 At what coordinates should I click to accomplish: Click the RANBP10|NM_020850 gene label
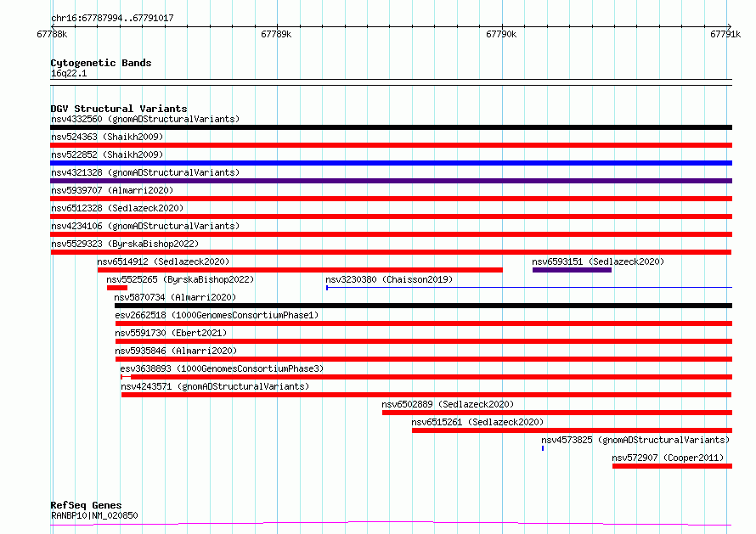point(94,515)
